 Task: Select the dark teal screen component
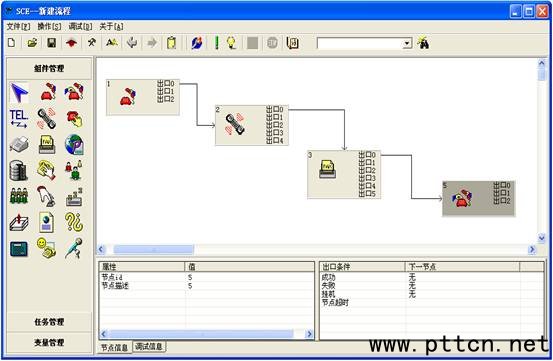pos(19,249)
